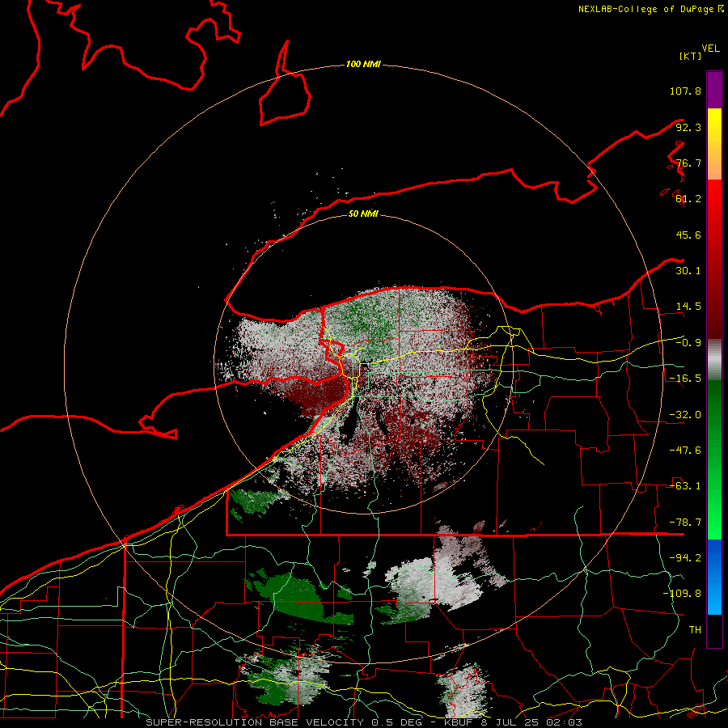The height and width of the screenshot is (728, 728).
Task: Click the -16.5 velocity scale value
Action: pos(685,379)
